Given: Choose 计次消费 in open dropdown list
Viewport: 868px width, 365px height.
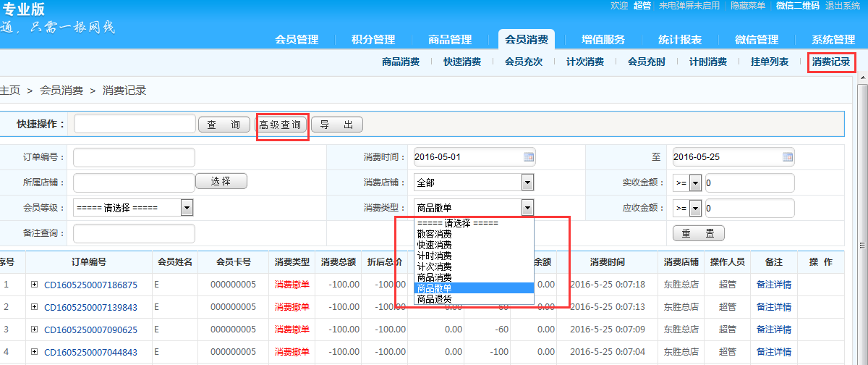Looking at the screenshot, I should pos(475,267).
